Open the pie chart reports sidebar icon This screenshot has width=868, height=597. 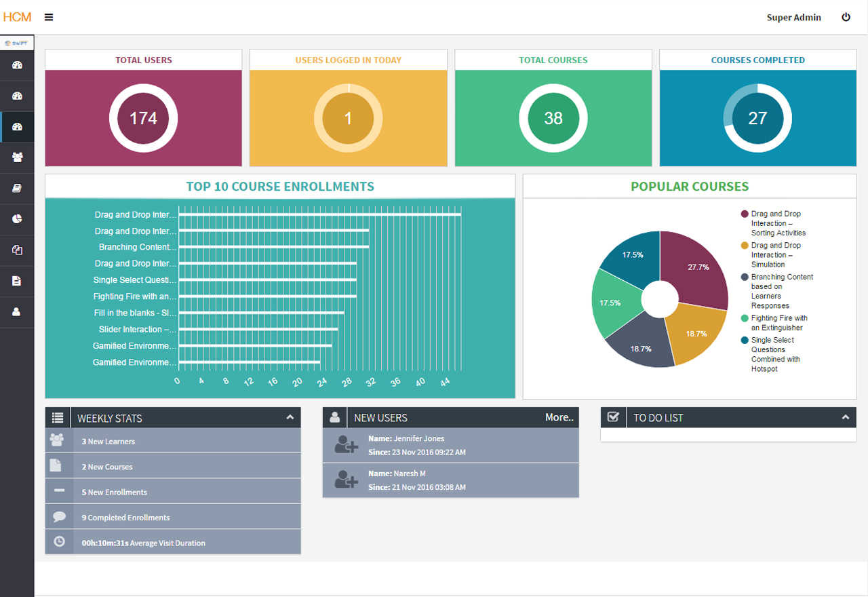pyautogui.click(x=18, y=219)
